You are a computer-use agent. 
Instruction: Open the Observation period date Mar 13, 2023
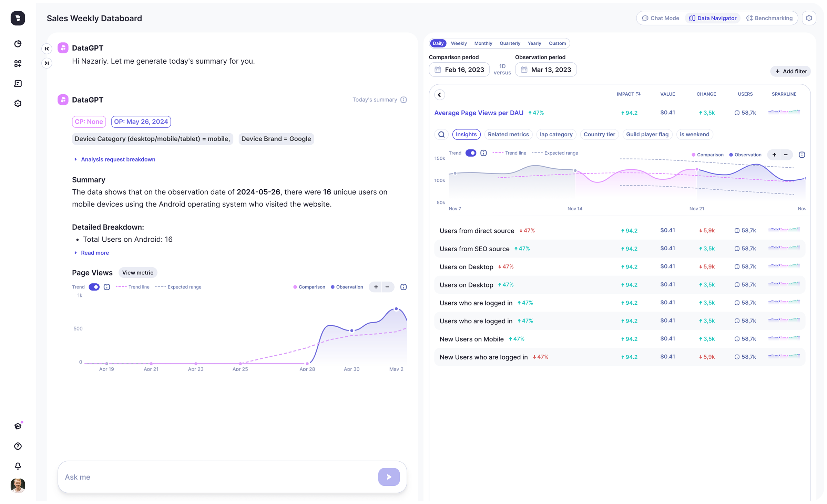[546, 70]
